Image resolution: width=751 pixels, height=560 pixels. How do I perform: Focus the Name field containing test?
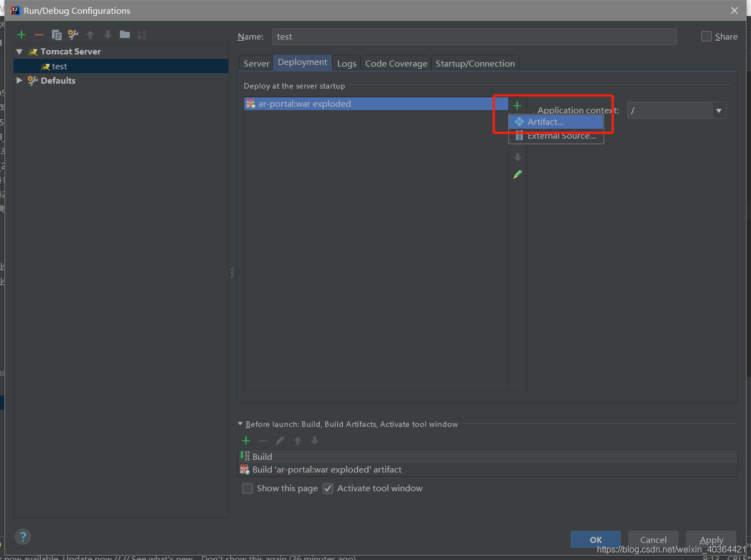tap(474, 37)
